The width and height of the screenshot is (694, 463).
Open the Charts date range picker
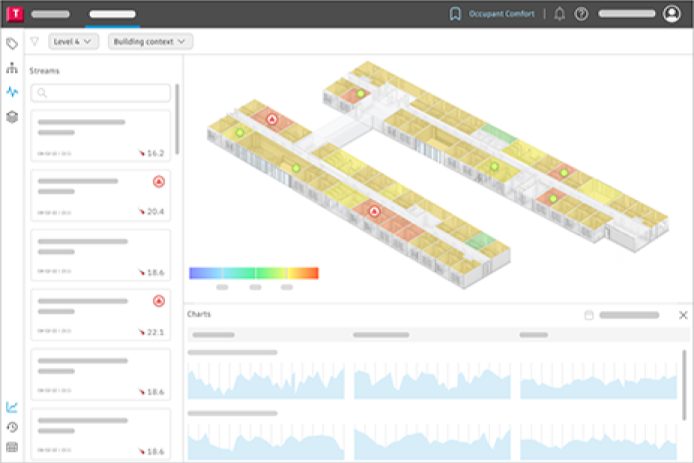622,315
